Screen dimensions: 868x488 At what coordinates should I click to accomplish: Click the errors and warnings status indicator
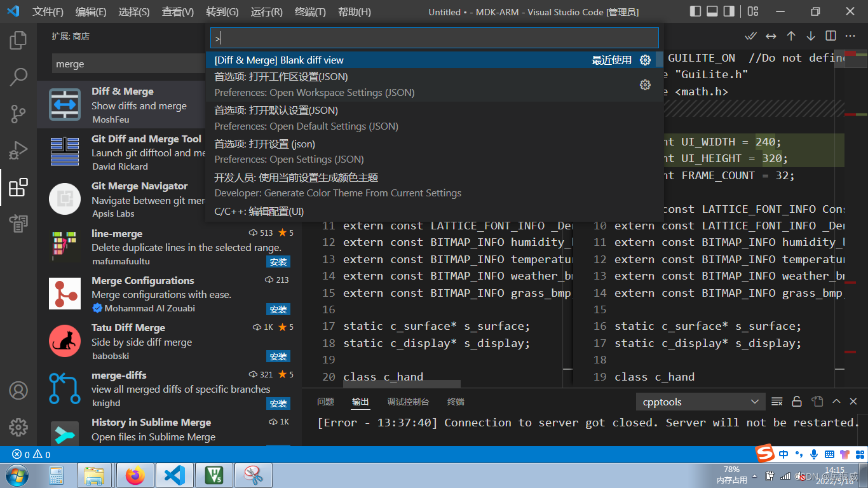point(31,454)
